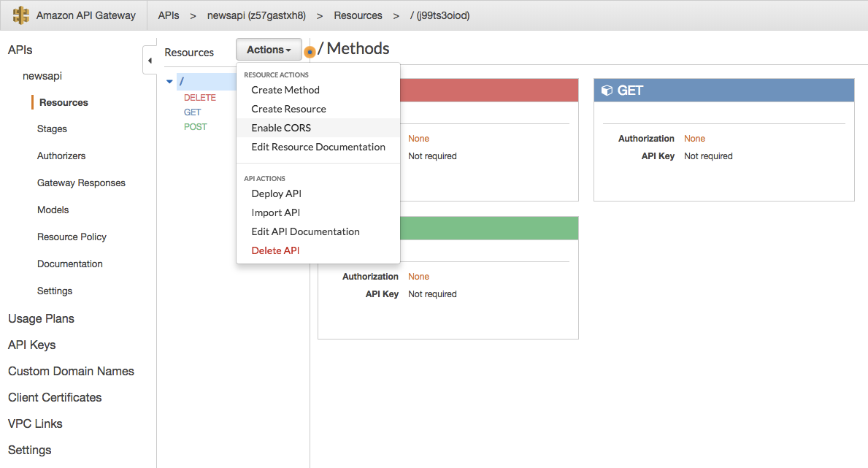868x468 pixels.
Task: Go to Usage Plans in the sidebar
Action: (41, 318)
